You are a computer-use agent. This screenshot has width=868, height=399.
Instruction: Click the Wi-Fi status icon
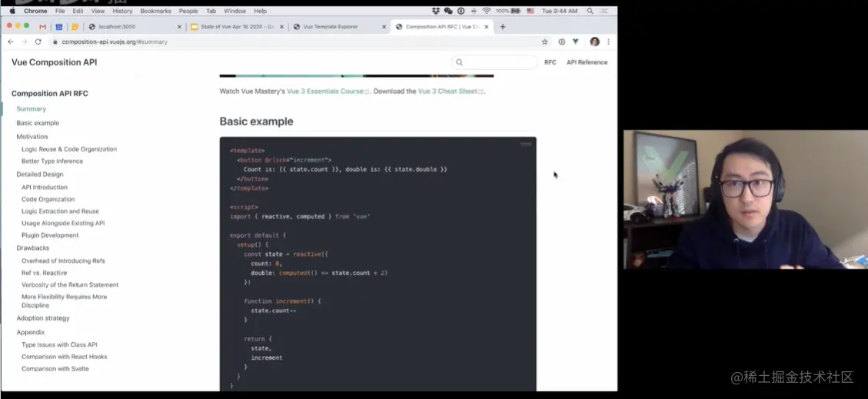pyautogui.click(x=487, y=11)
